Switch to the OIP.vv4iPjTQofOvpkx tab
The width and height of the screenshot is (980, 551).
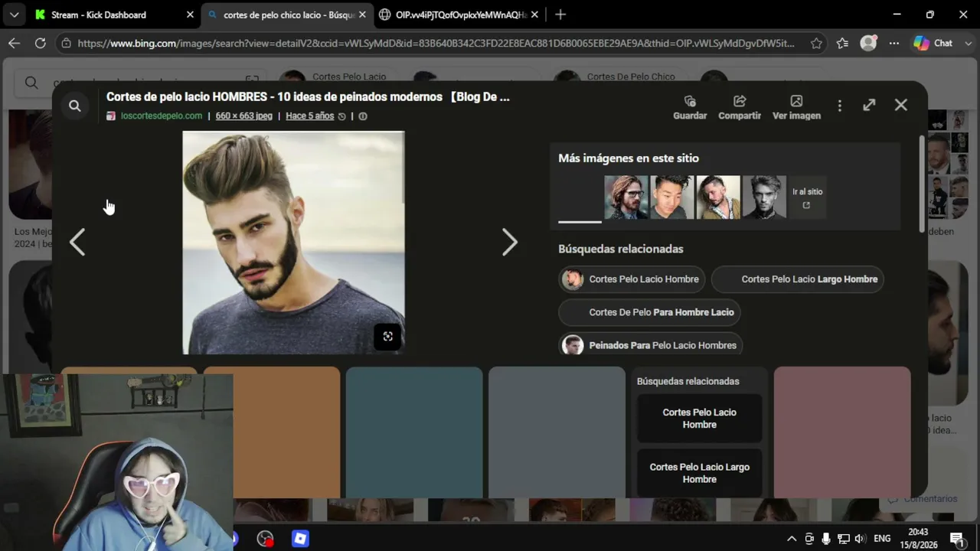(459, 15)
